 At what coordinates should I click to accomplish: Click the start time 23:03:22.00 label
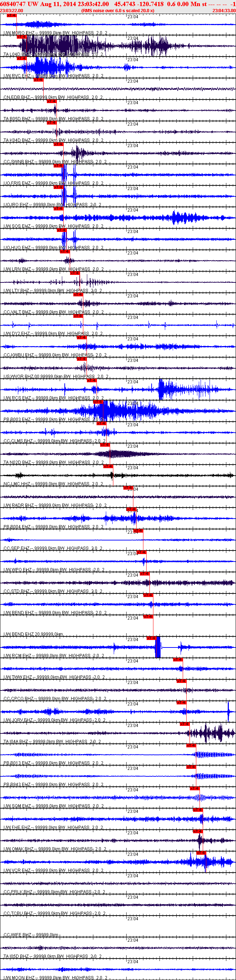[11, 11]
